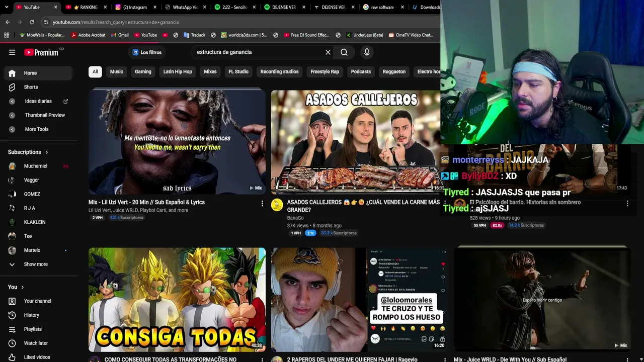Open site information icon in address bar
This screenshot has width=644, height=362.
pos(46,22)
